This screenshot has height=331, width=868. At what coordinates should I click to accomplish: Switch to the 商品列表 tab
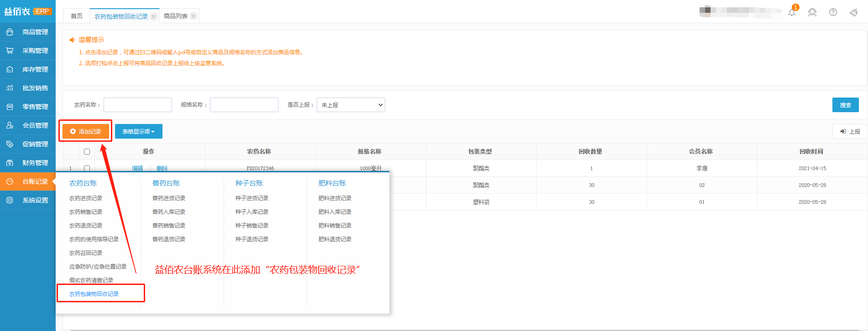click(x=175, y=16)
